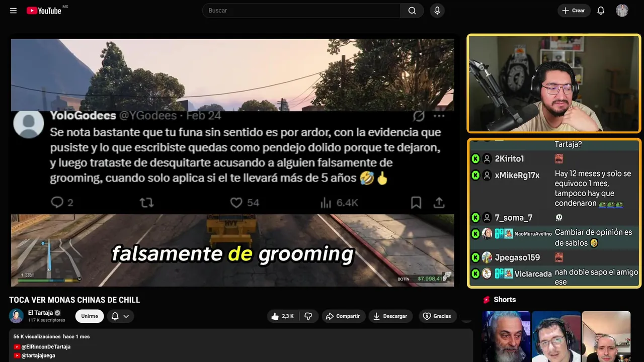Screen dimensions: 644x362
Task: Click chat username xMikeRg17x
Action: [517, 175]
